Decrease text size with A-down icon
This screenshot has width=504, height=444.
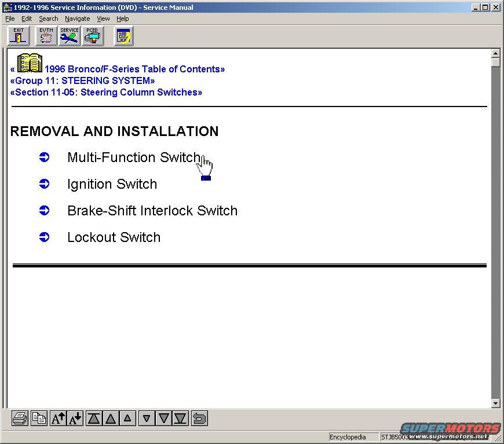pos(75,419)
